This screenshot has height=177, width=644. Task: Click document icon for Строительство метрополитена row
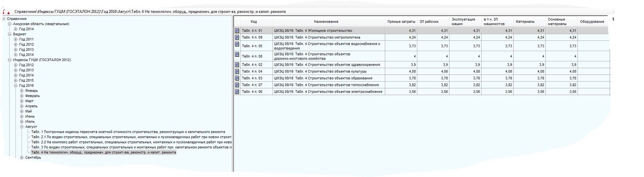[237, 37]
